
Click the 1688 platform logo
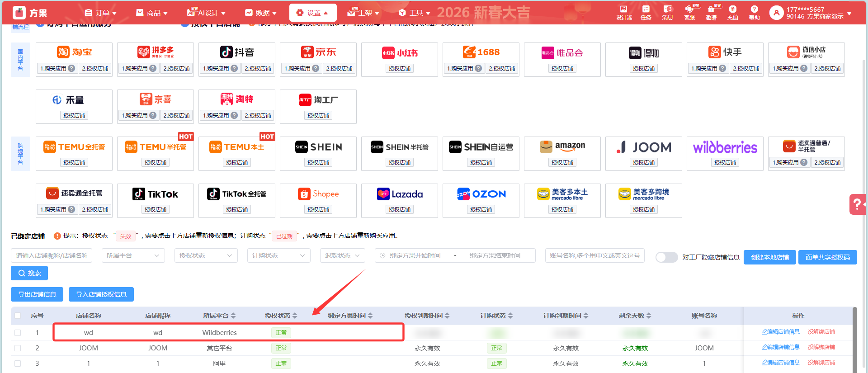pyautogui.click(x=481, y=52)
